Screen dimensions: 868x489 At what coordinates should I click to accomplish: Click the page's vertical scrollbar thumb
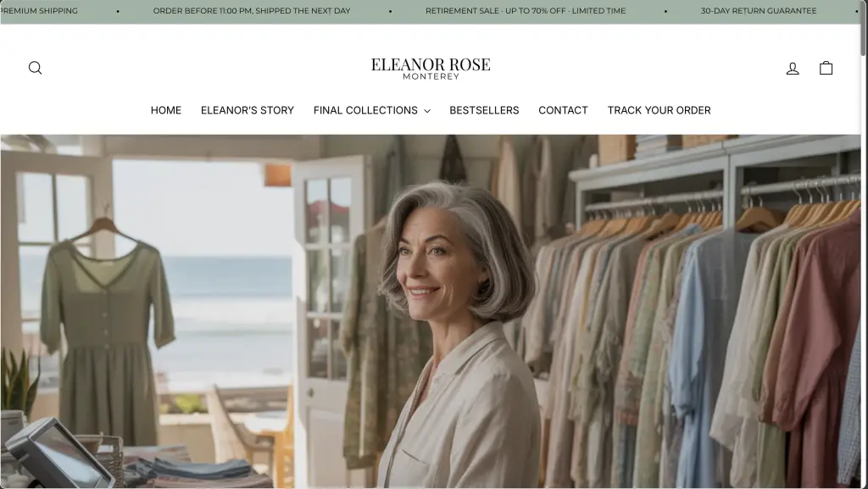864,28
